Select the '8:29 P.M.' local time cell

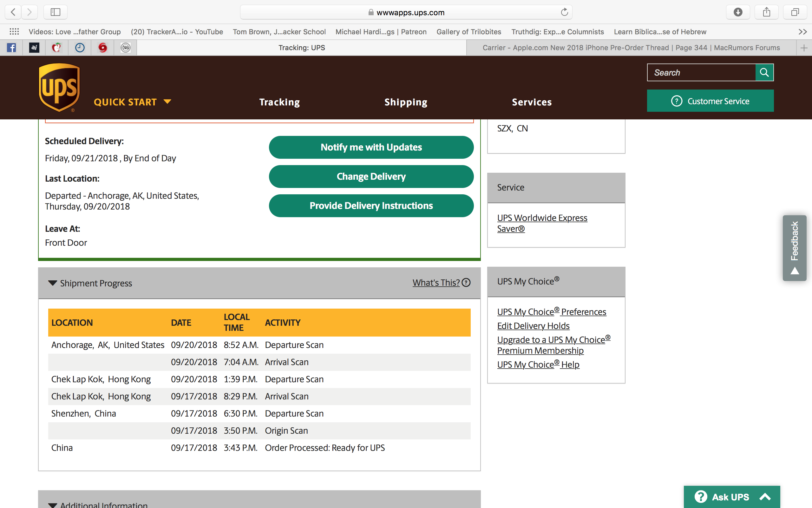coord(240,396)
